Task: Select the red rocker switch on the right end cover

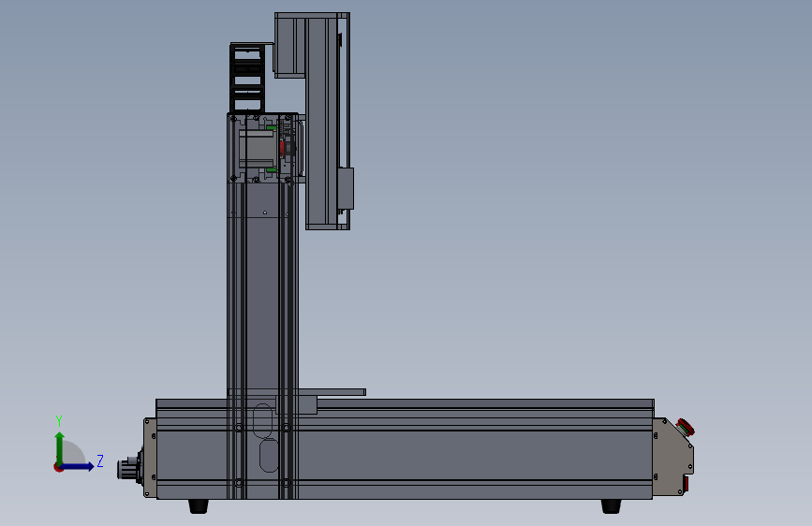Action: pyautogui.click(x=686, y=484)
